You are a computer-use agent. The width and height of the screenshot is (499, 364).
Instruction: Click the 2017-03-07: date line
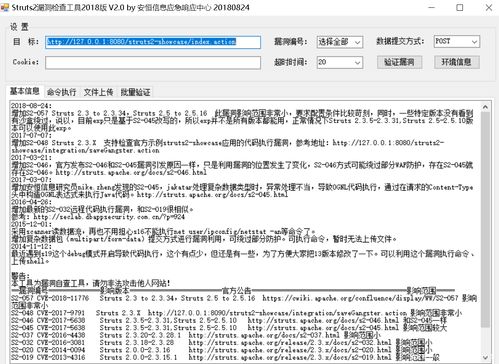point(31,180)
